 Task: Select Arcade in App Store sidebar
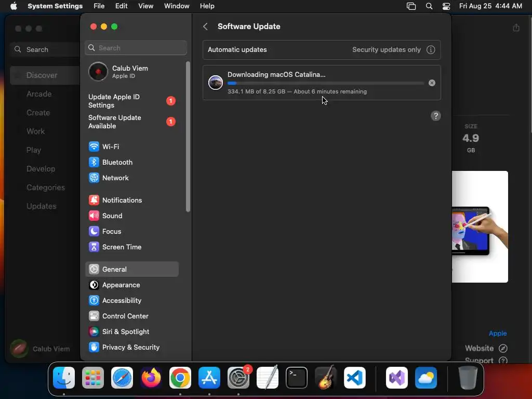(x=39, y=94)
